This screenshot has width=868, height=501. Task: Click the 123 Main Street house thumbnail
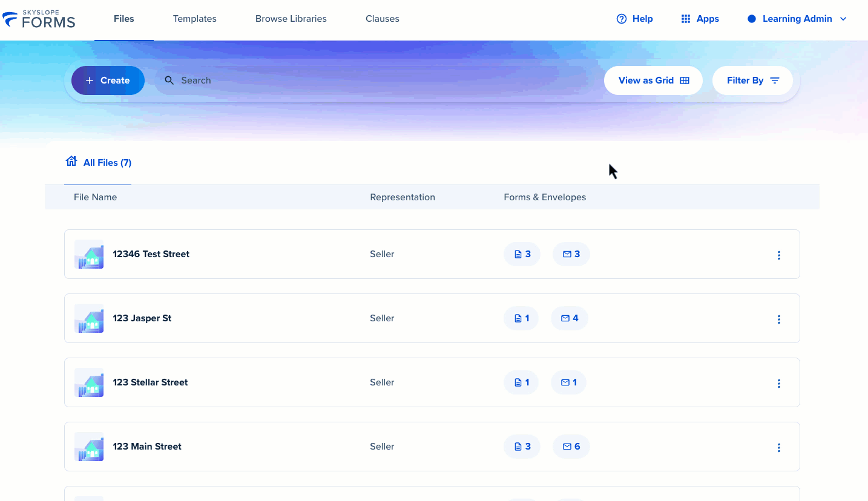(x=89, y=447)
